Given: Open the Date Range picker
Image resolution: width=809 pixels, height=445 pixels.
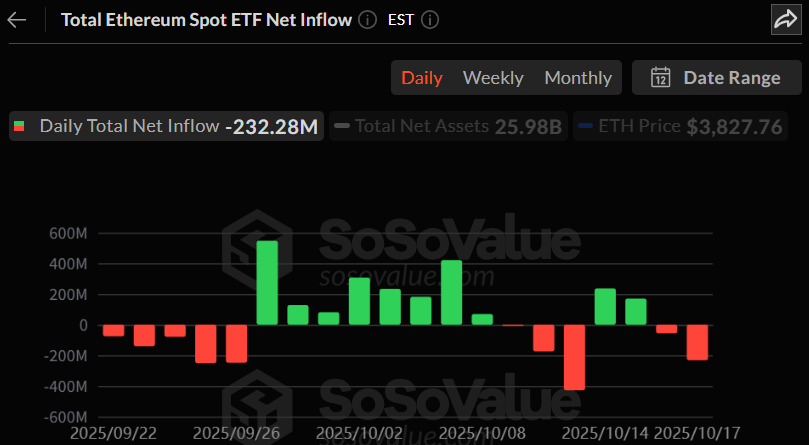Looking at the screenshot, I should coord(714,77).
